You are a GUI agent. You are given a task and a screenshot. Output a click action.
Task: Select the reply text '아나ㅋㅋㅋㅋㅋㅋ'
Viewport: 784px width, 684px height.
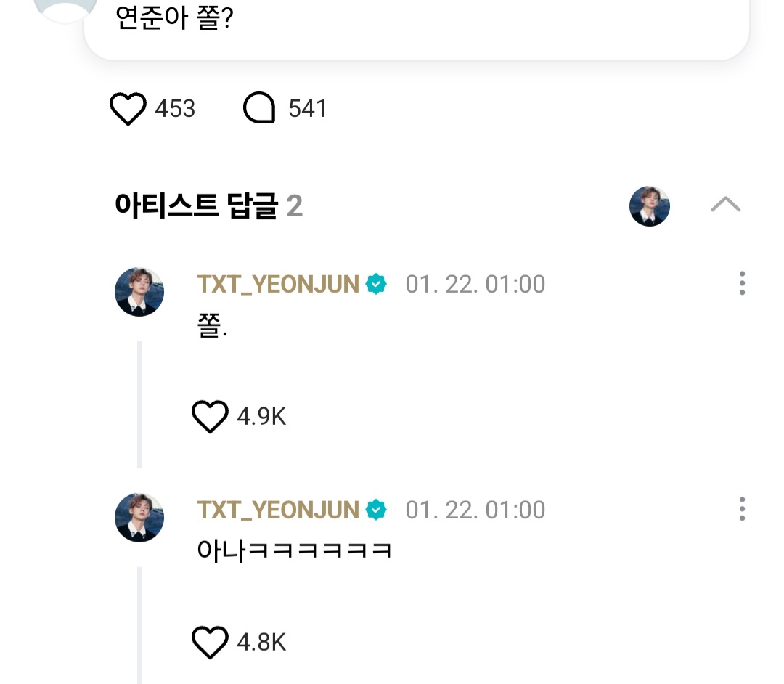coord(295,550)
